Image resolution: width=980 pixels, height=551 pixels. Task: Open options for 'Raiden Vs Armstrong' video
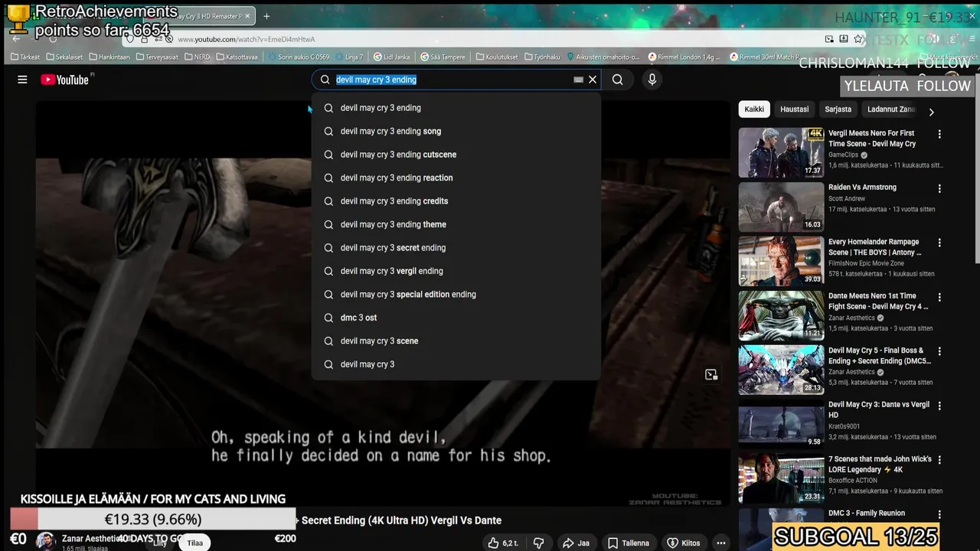939,188
